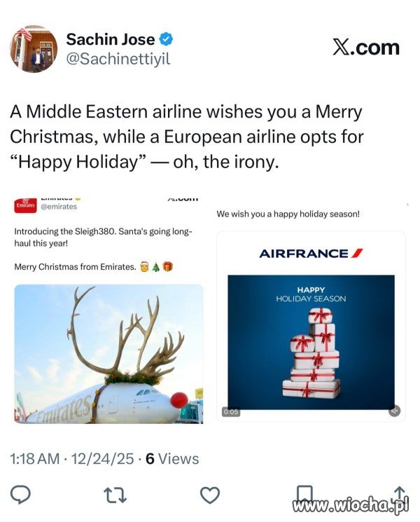Image resolution: width=420 pixels, height=522 pixels.
Task: Bookmark this tweet
Action: tap(304, 493)
